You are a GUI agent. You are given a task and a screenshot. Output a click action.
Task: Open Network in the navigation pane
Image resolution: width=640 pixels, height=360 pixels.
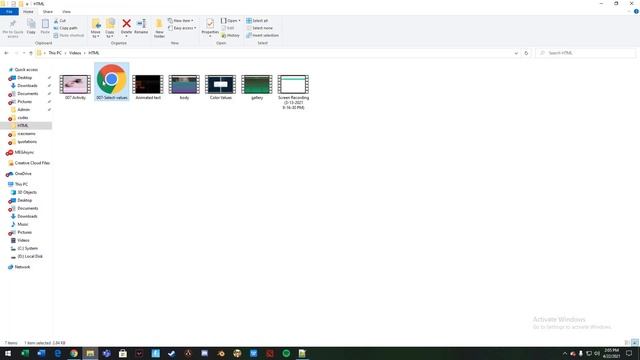[x=22, y=267]
